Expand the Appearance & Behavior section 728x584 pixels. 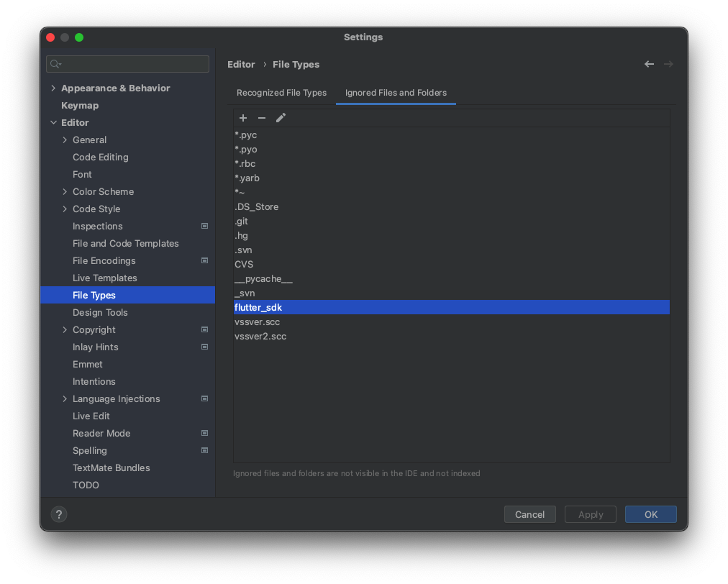click(x=53, y=88)
